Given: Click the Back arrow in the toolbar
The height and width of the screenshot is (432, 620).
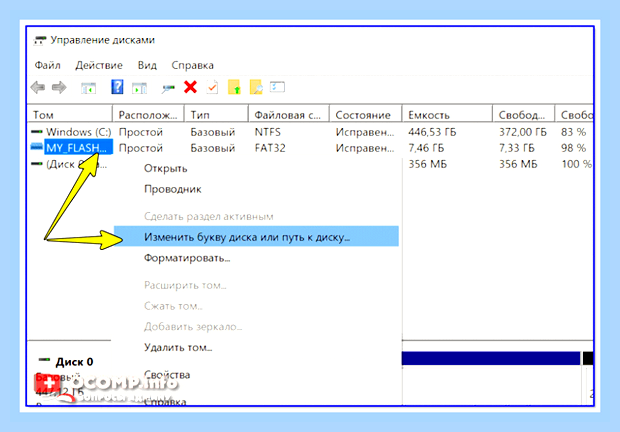Looking at the screenshot, I should (x=38, y=87).
